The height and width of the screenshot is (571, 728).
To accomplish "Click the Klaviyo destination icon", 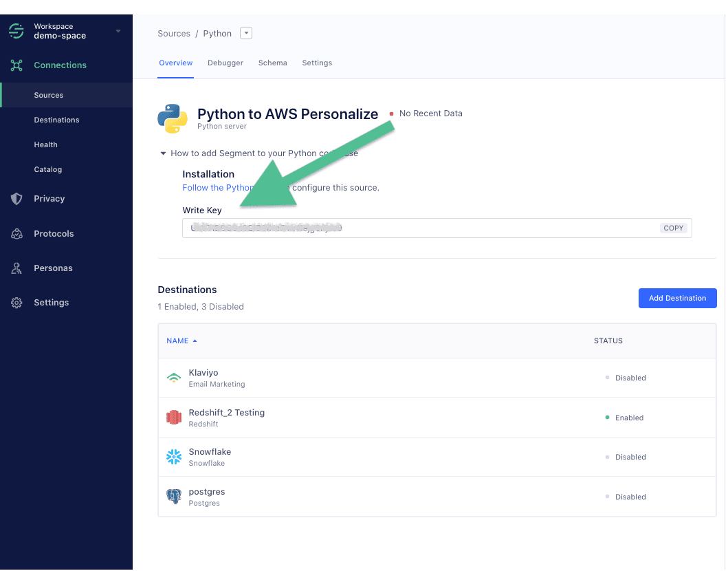I will click(x=173, y=377).
